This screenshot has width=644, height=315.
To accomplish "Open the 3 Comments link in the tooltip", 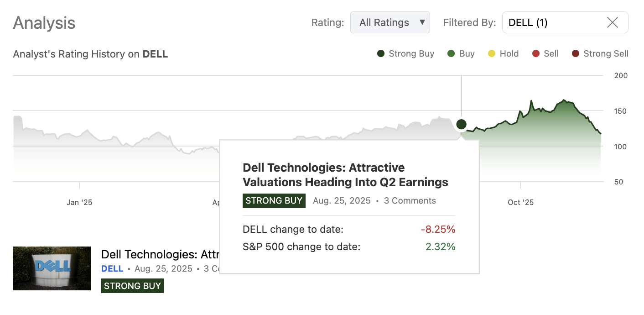I will tap(410, 200).
